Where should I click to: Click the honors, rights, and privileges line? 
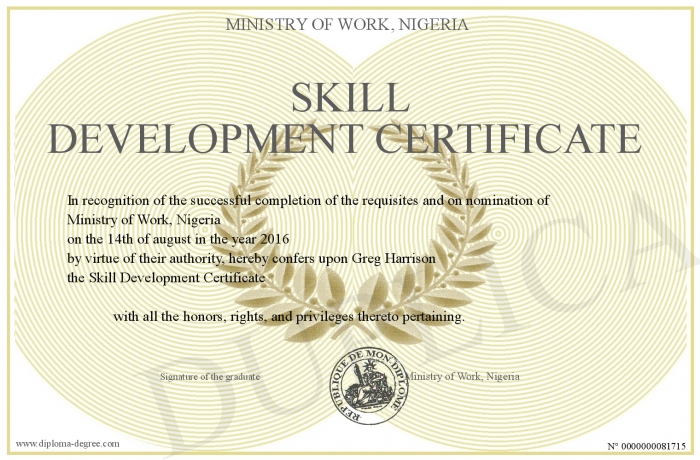tap(289, 317)
